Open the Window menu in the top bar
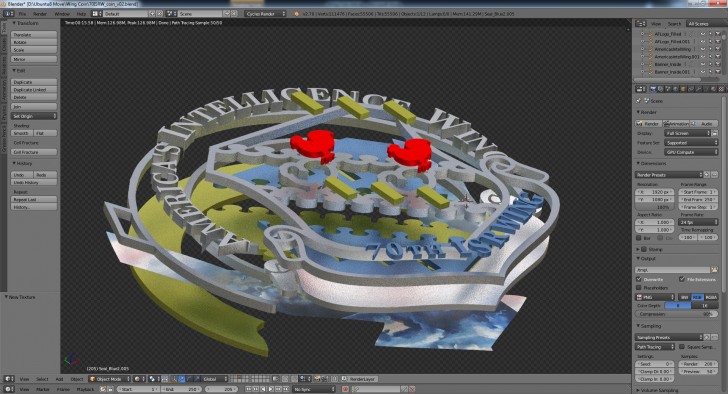The image size is (728, 394). pyautogui.click(x=62, y=14)
